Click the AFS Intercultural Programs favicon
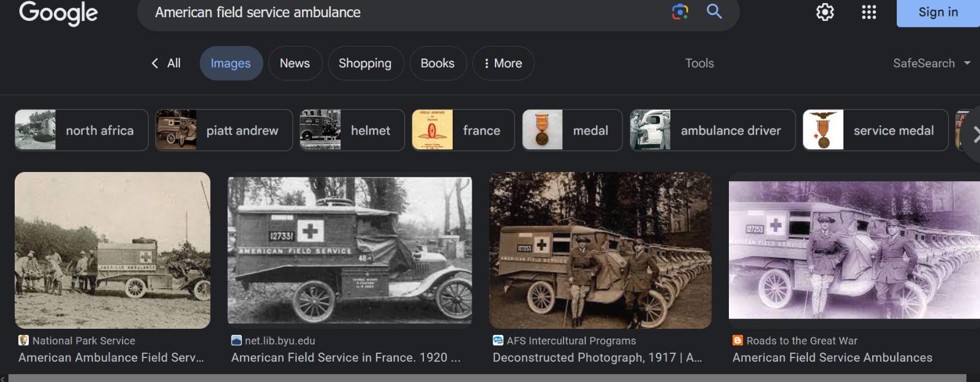The height and width of the screenshot is (382, 980). pyautogui.click(x=498, y=340)
